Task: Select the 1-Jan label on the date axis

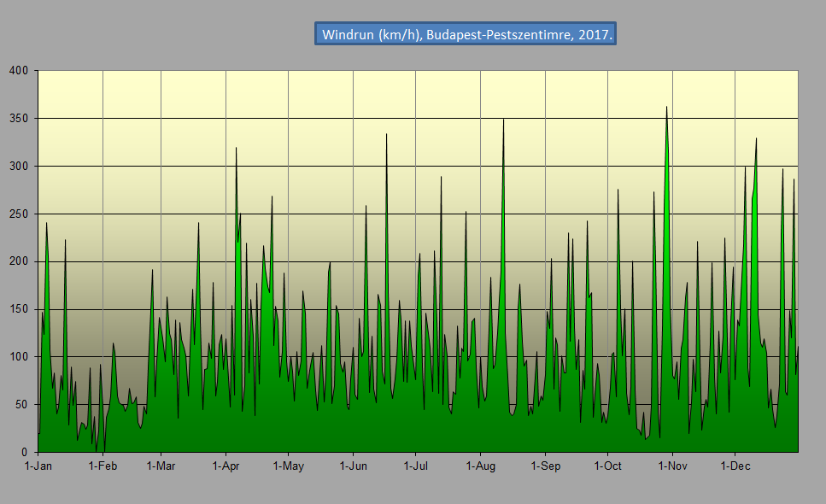Action: tap(38, 466)
